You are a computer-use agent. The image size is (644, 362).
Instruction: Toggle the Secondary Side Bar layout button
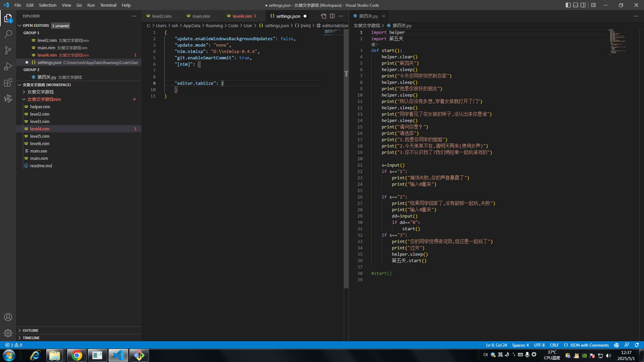[583, 5]
